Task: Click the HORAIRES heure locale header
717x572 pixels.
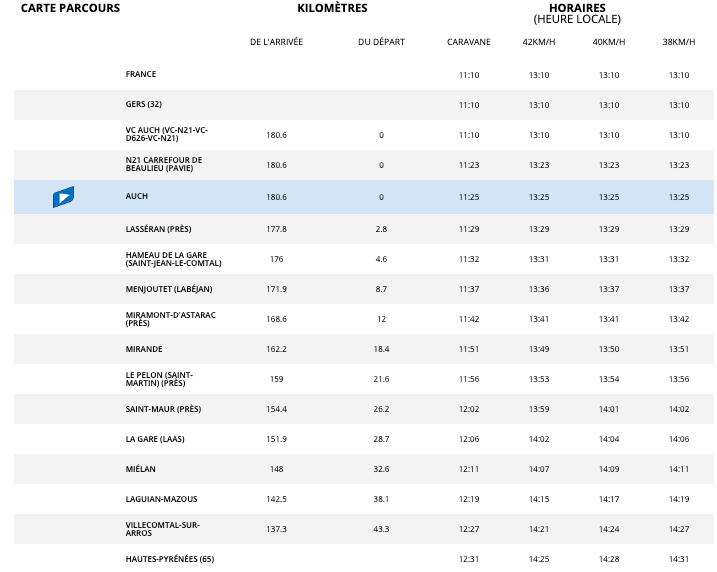Action: coord(577,13)
